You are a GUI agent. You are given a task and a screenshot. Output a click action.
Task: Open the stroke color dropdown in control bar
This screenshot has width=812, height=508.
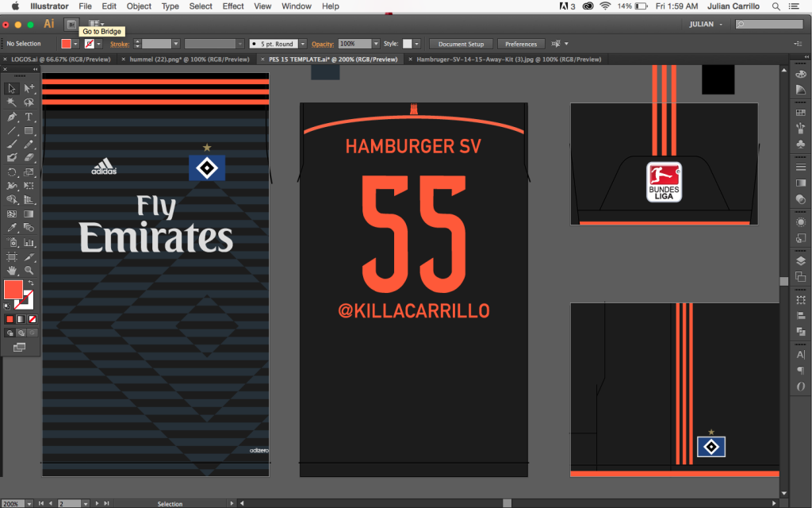point(98,44)
